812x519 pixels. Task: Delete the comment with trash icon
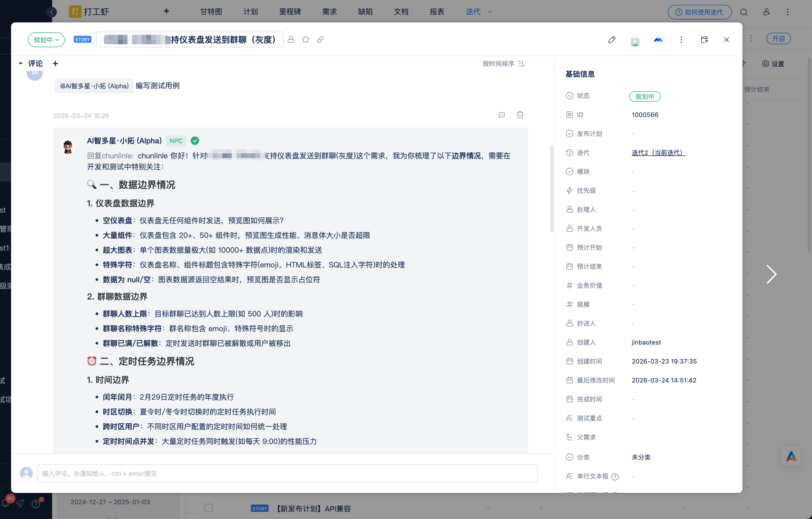(520, 115)
